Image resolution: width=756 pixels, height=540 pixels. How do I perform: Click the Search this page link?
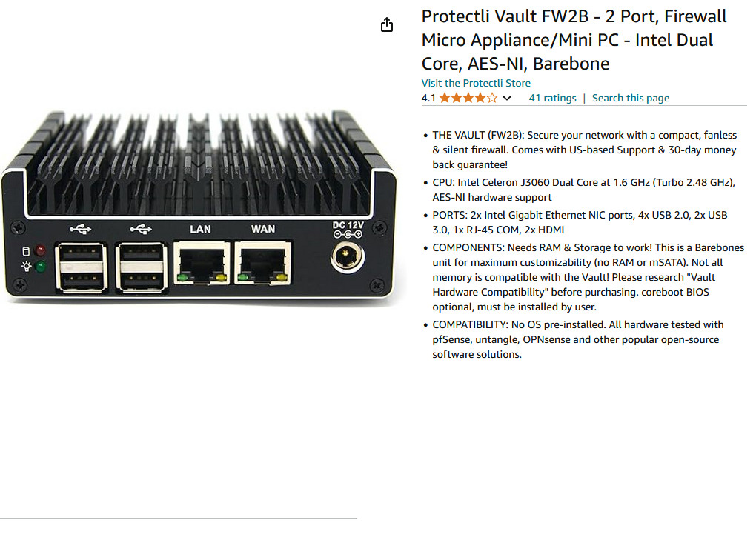630,98
